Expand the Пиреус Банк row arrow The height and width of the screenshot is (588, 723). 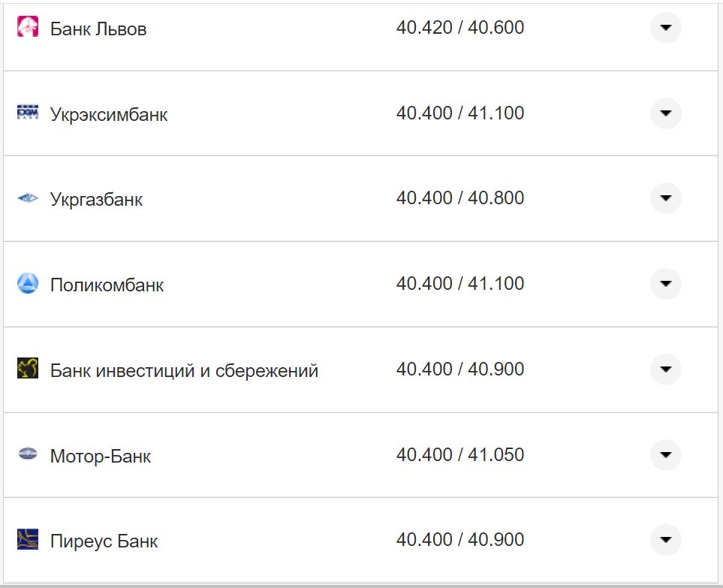(x=665, y=540)
